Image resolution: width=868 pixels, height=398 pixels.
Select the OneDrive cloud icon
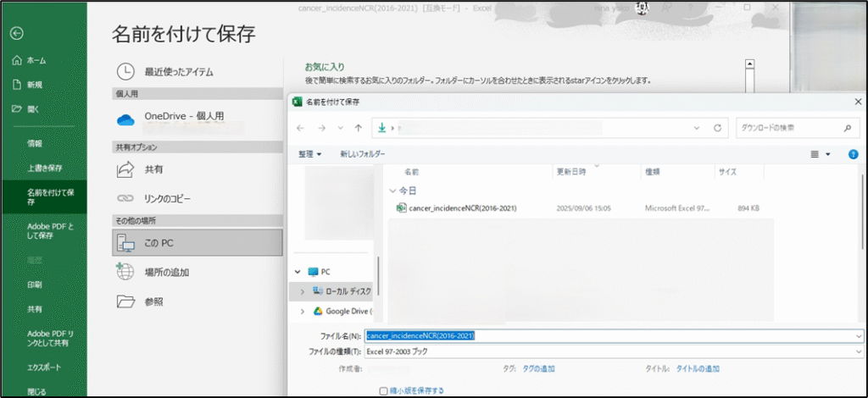pyautogui.click(x=125, y=119)
